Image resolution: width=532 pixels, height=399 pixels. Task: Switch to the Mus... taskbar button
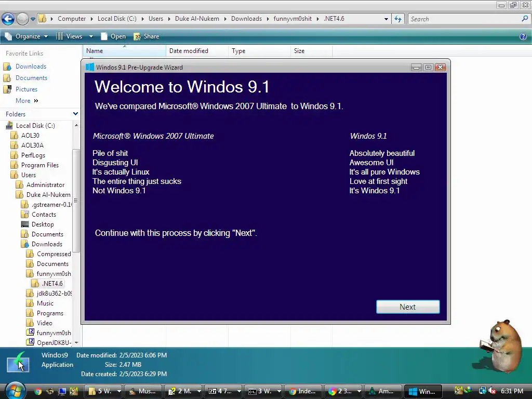142,391
